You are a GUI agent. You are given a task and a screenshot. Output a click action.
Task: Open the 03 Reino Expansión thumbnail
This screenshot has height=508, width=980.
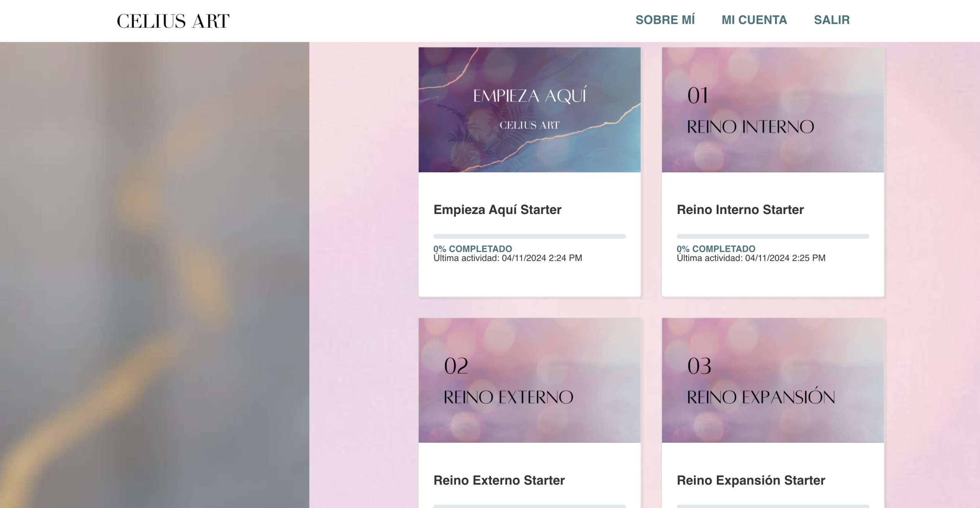(x=773, y=380)
